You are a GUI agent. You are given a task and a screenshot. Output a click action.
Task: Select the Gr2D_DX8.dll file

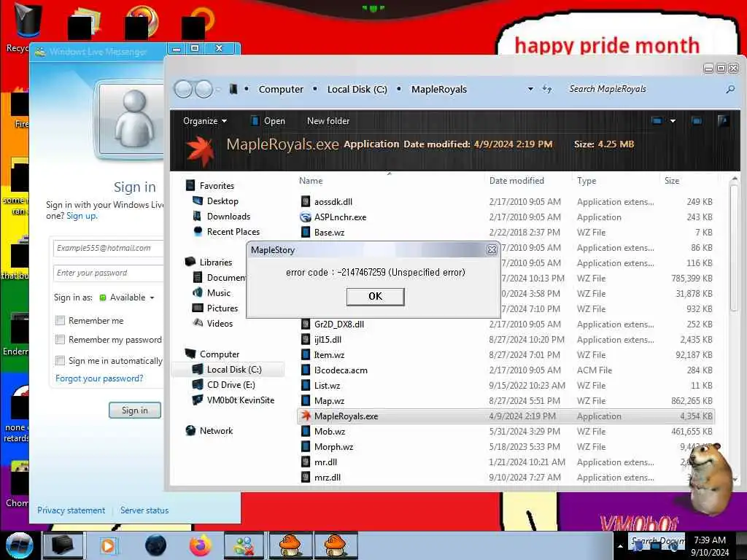pyautogui.click(x=338, y=324)
